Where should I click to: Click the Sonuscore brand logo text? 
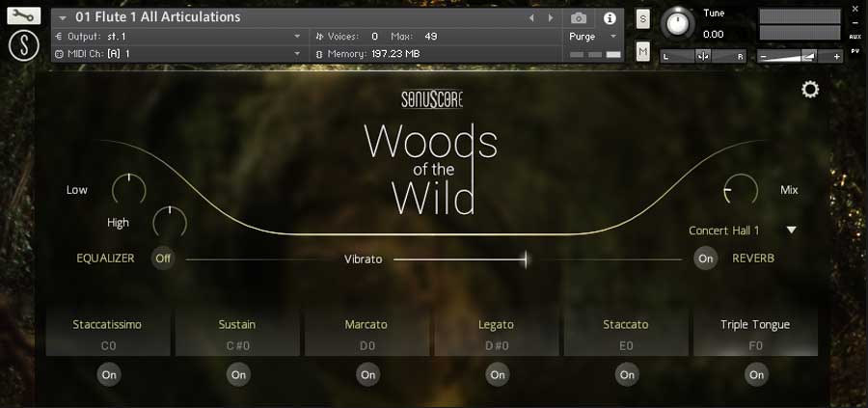(432, 99)
